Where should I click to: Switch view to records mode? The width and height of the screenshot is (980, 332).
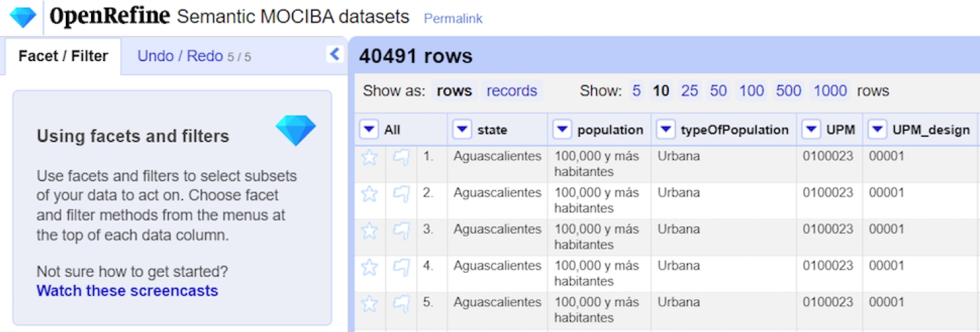click(511, 91)
